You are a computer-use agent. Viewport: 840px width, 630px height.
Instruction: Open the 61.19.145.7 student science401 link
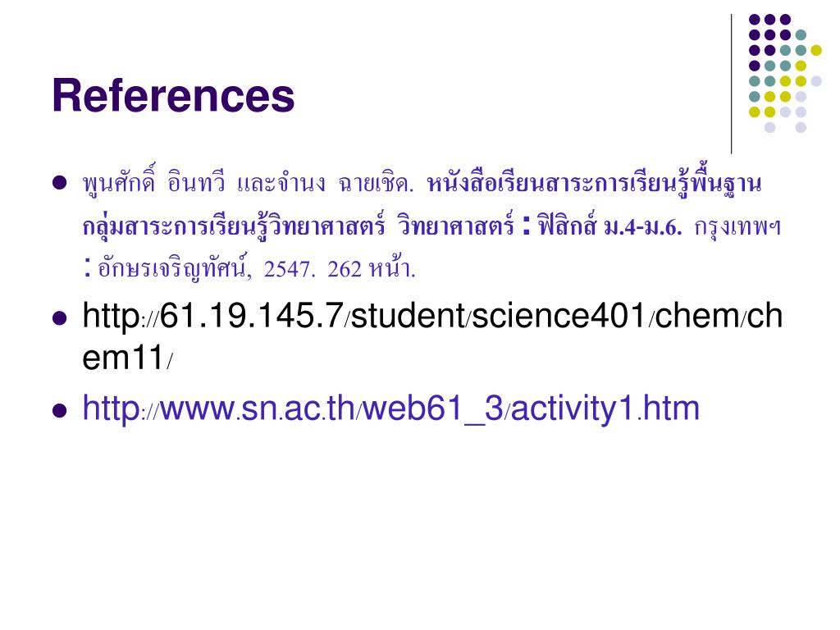[x=432, y=336]
